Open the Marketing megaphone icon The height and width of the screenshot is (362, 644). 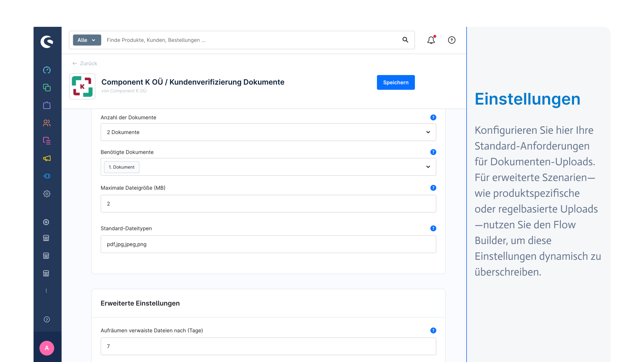pos(47,158)
